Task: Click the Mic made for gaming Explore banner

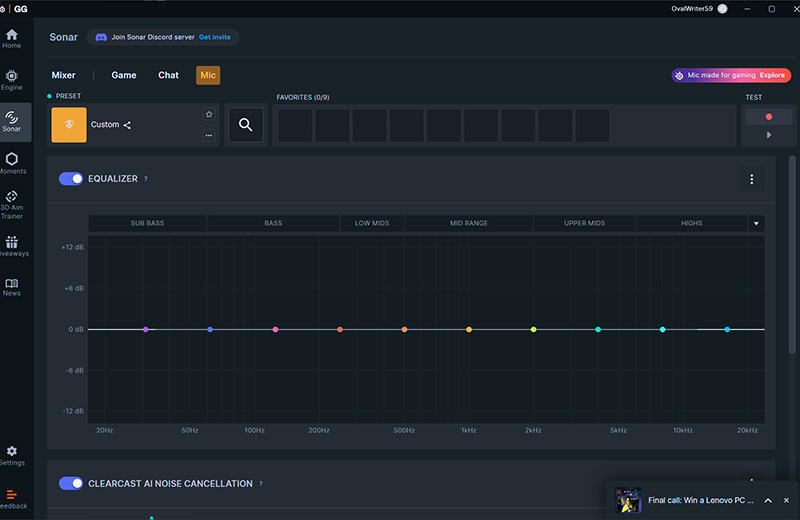Action: (731, 75)
